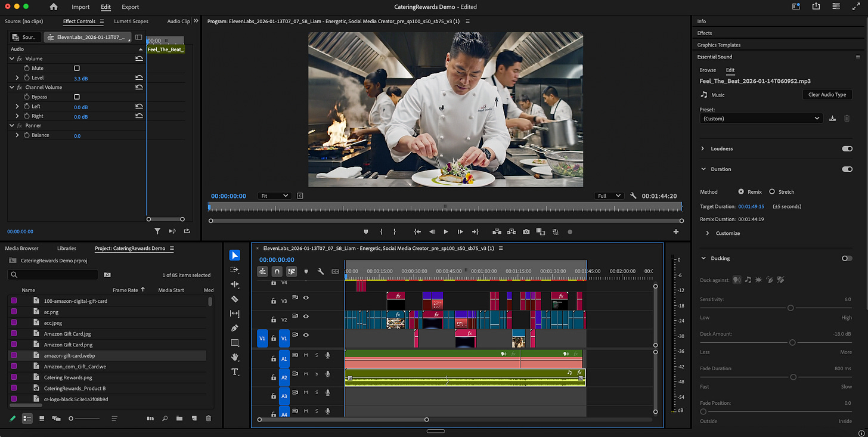868x437 pixels.
Task: Enable the Mute checkbox under Volume
Action: [77, 69]
